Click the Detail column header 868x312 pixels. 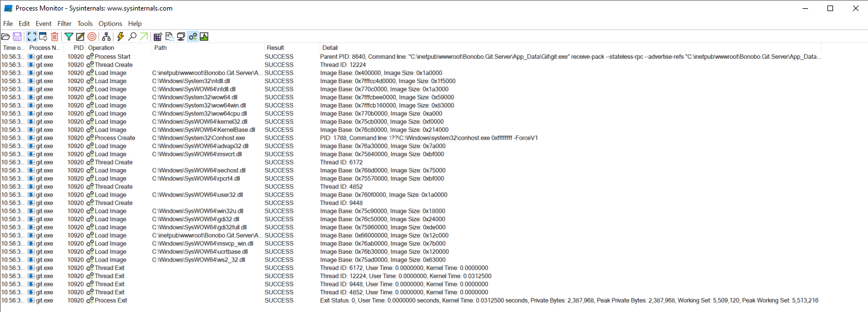[x=572, y=48]
